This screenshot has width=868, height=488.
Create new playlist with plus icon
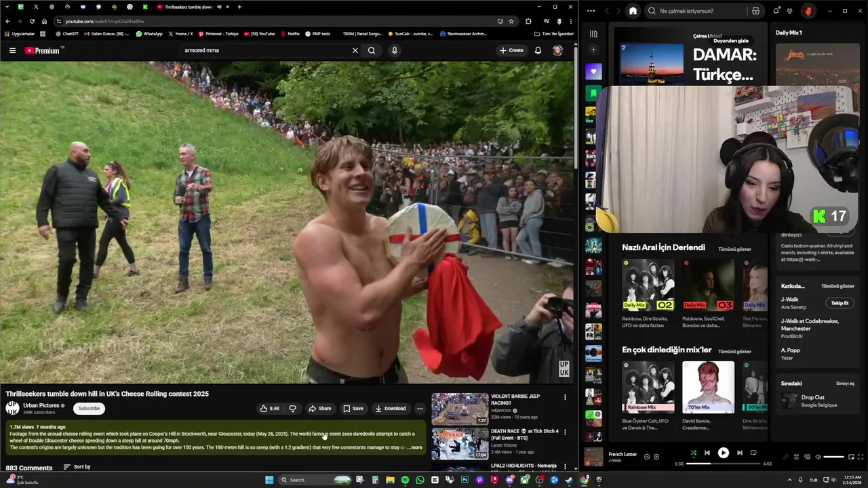[593, 49]
